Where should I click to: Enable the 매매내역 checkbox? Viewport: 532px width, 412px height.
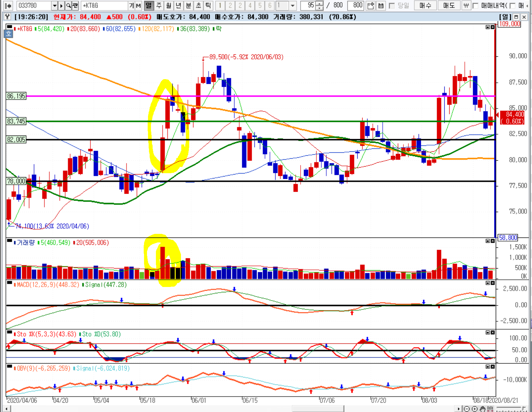(x=475, y=6)
